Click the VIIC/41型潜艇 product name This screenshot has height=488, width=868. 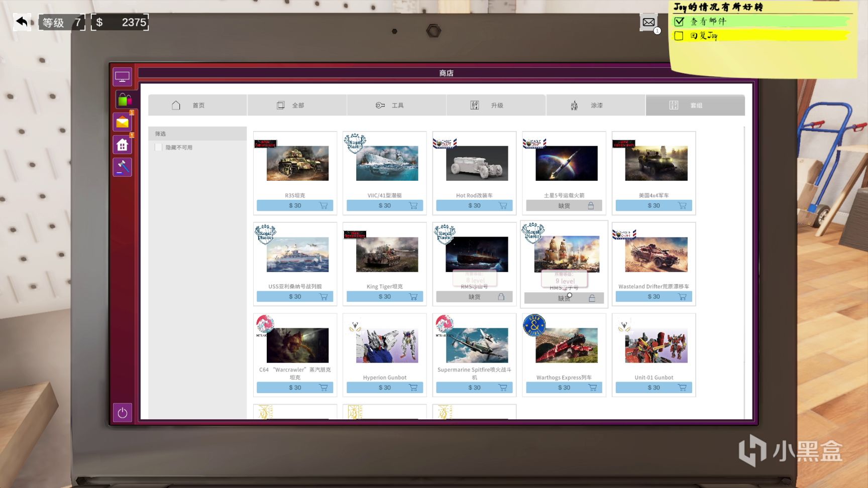[385, 195]
